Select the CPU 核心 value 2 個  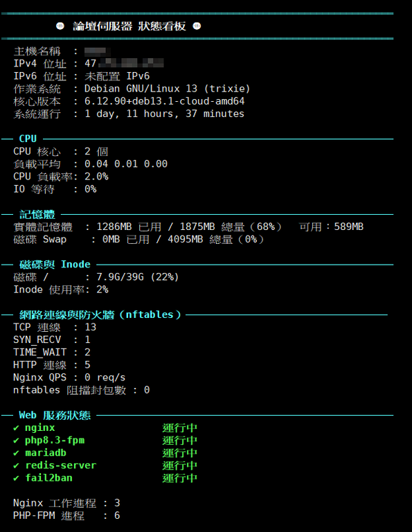point(96,151)
